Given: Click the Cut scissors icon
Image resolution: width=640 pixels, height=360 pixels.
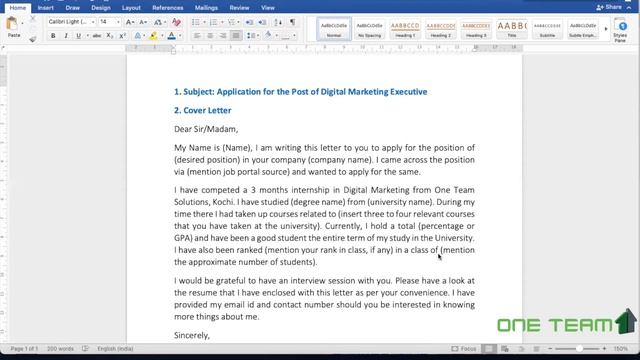Looking at the screenshot, I should (x=33, y=19).
